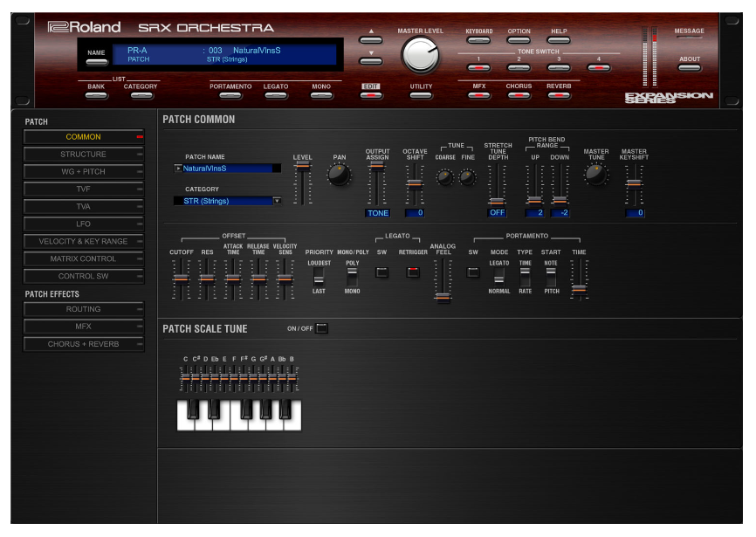This screenshot has height=537, width=756.
Task: Click the Stretch Tune Depth OFF value
Action: coord(497,212)
